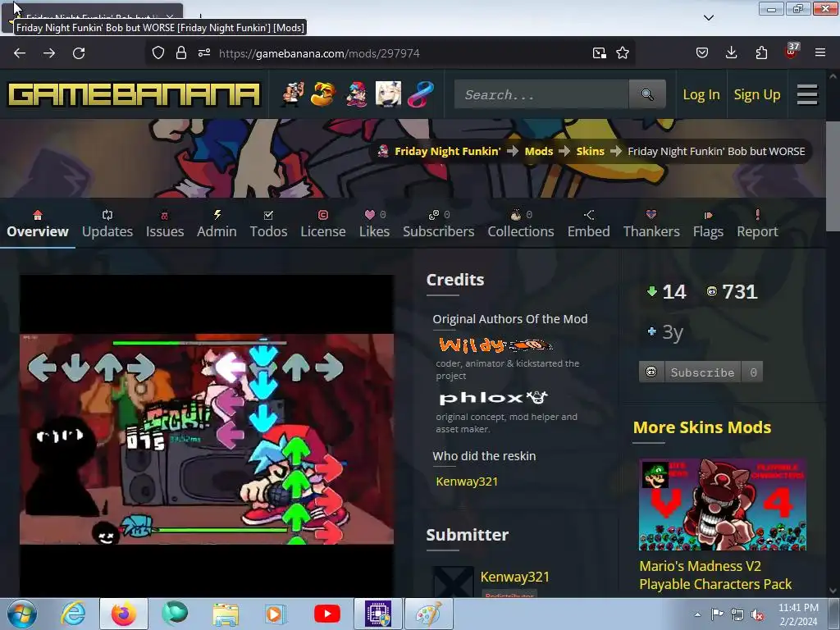Click the picture-in-picture icon in address bar
The image size is (840, 630).
pos(600,52)
